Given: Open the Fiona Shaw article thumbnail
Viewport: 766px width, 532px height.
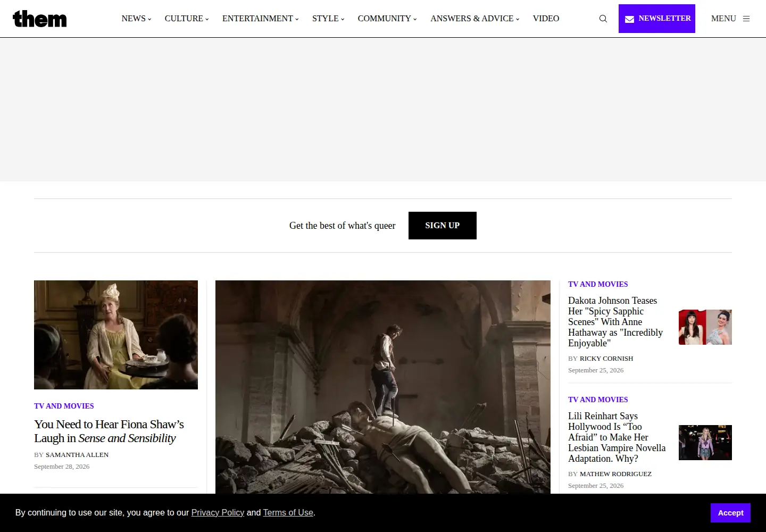Looking at the screenshot, I should coord(116,335).
